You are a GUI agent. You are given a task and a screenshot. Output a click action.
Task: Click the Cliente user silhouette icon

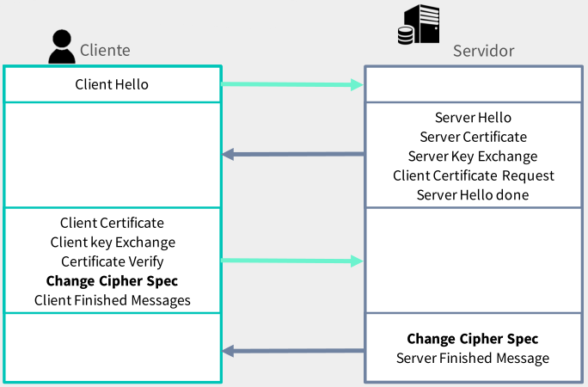click(60, 47)
